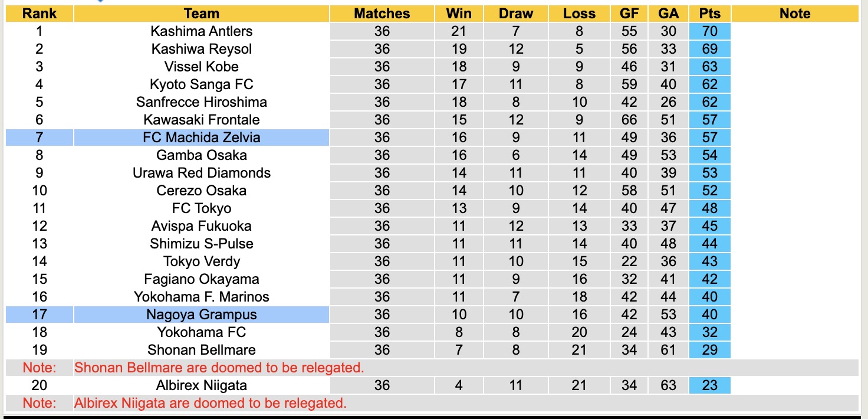868x419 pixels.
Task: Select the Team column header
Action: pyautogui.click(x=201, y=14)
